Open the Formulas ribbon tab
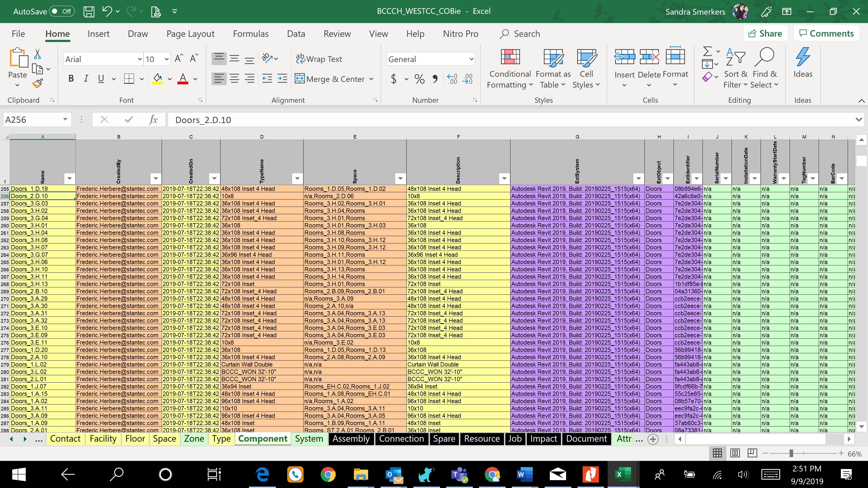This screenshot has height=488, width=868. click(251, 34)
